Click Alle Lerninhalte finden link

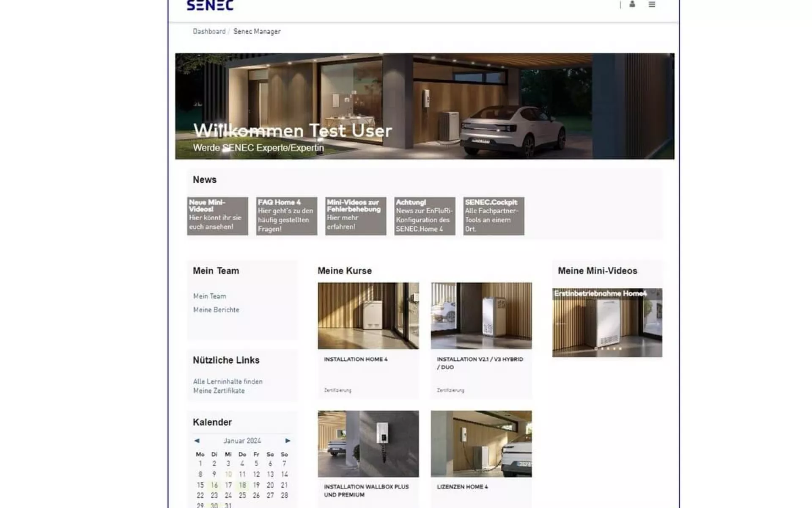tap(228, 381)
